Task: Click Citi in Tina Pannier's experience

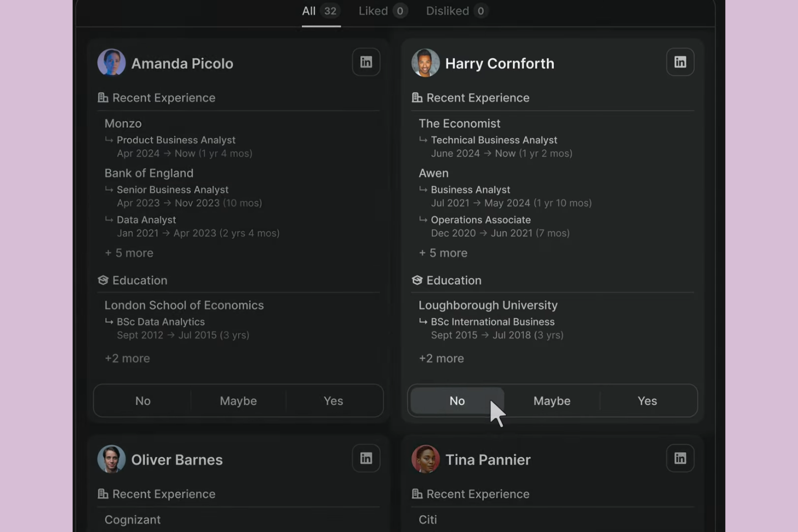Action: [428, 520]
